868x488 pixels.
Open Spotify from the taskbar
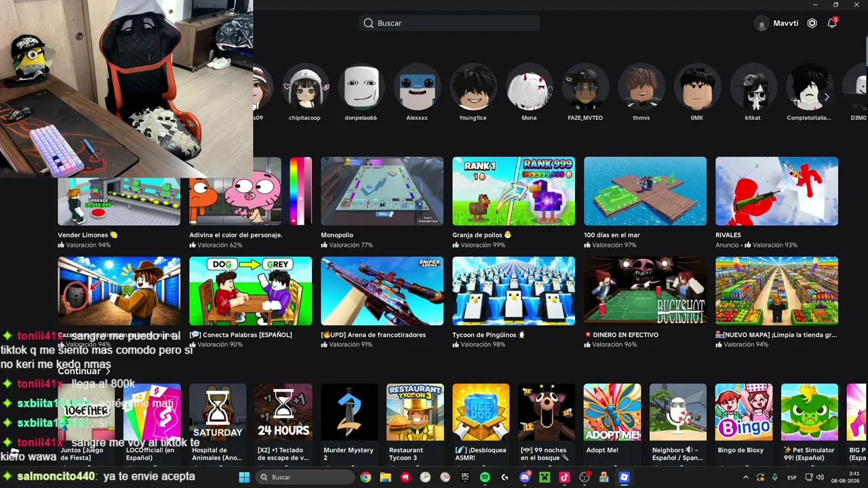tap(485, 477)
